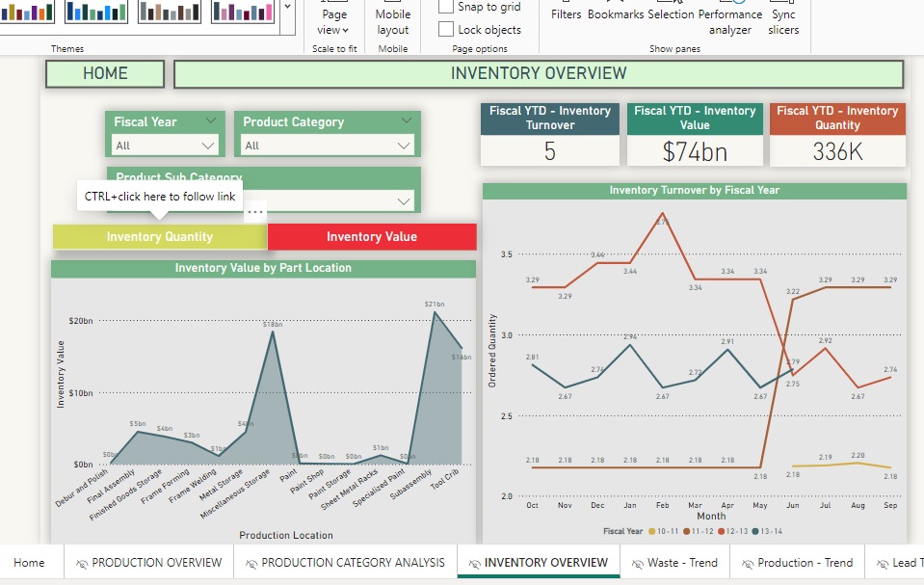924x585 pixels.
Task: Open the Fiscal Year slicer dropdown
Action: (x=209, y=146)
